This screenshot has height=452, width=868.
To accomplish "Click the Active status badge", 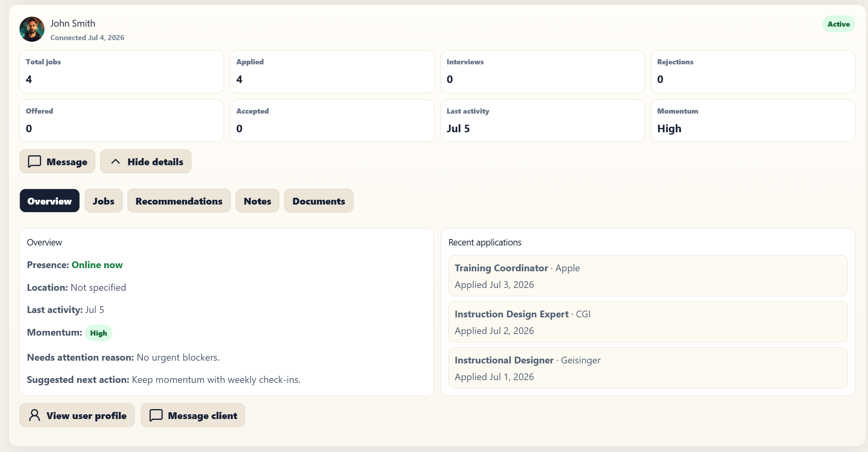I will tap(839, 24).
